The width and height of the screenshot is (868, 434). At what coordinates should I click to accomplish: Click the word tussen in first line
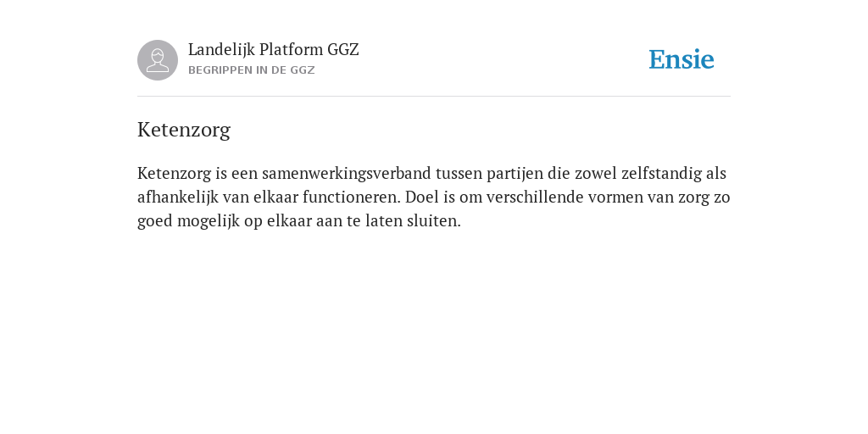click(x=459, y=174)
